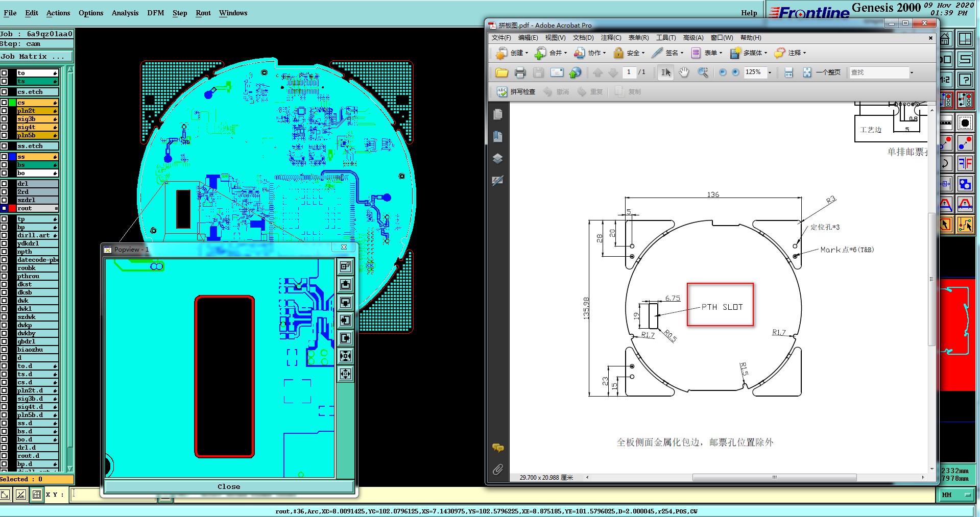Toggle the checkbox for layer drl
The width and height of the screenshot is (980, 517).
click(4, 184)
